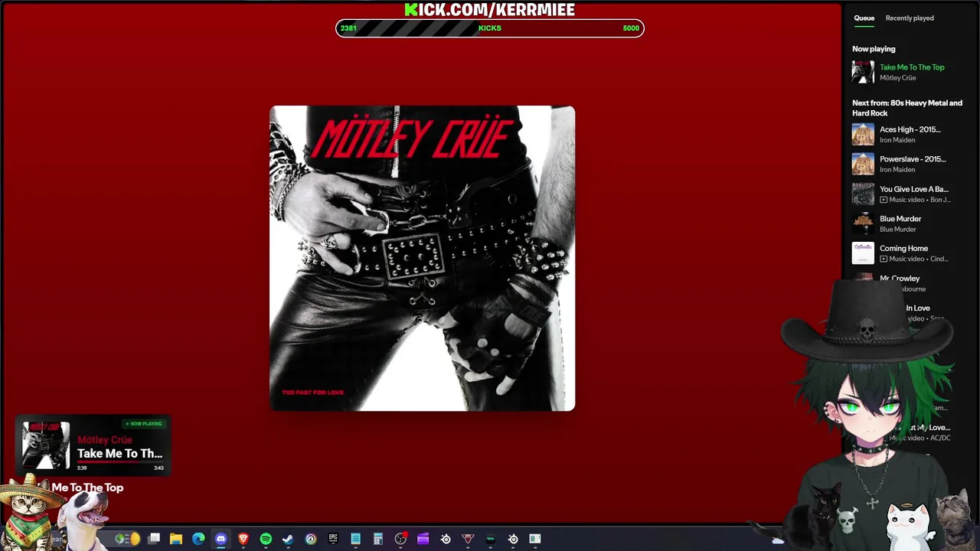Click Blue Murder album thumbnail in queue
The width and height of the screenshot is (980, 551).
(x=863, y=223)
